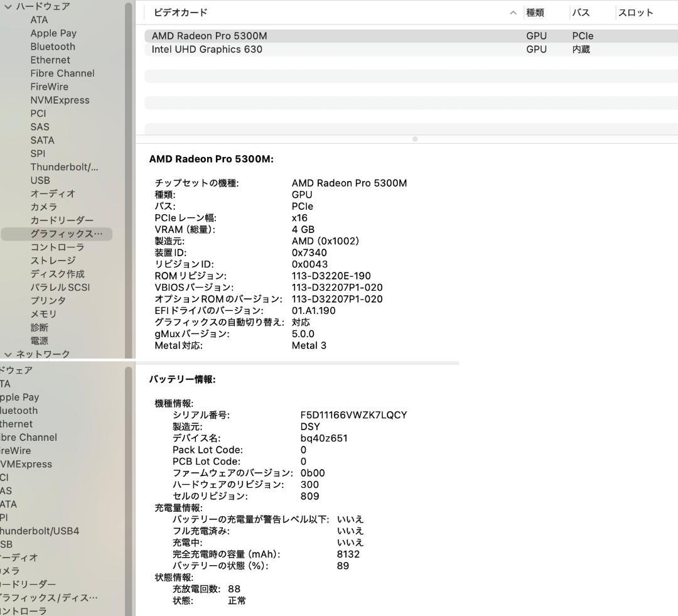This screenshot has width=678, height=616.
Task: Open オーディオ in upper sidebar
Action: point(53,194)
